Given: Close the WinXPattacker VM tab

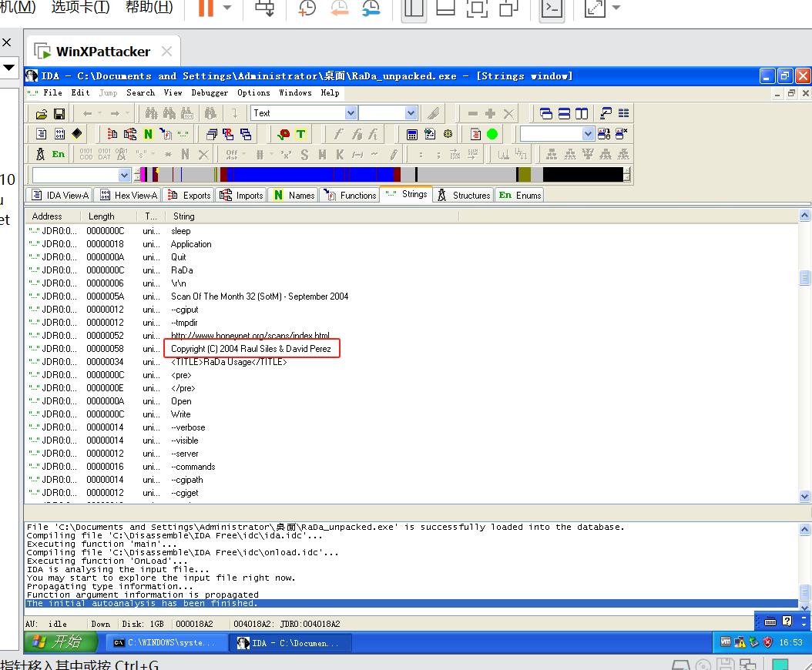Looking at the screenshot, I should pyautogui.click(x=166, y=52).
